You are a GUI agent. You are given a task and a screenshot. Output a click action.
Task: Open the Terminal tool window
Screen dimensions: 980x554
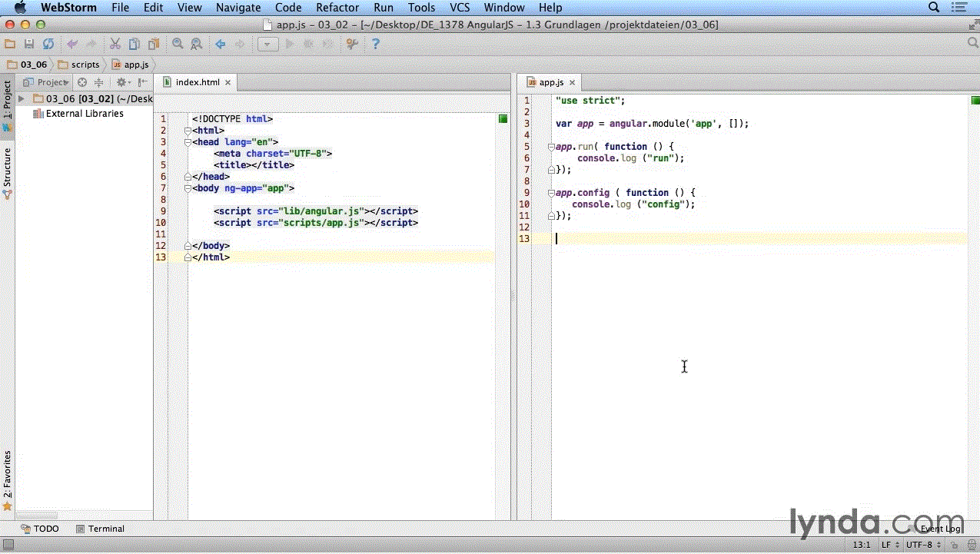pos(100,529)
